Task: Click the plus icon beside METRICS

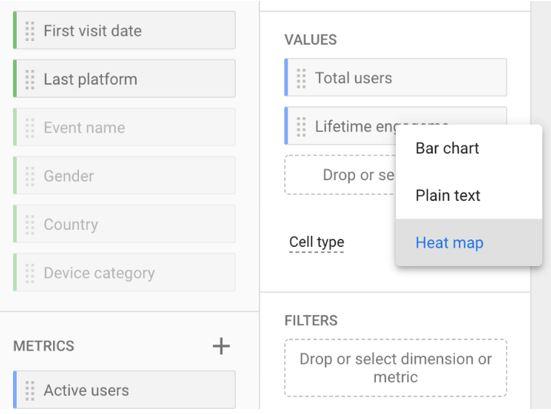Action: tap(221, 346)
